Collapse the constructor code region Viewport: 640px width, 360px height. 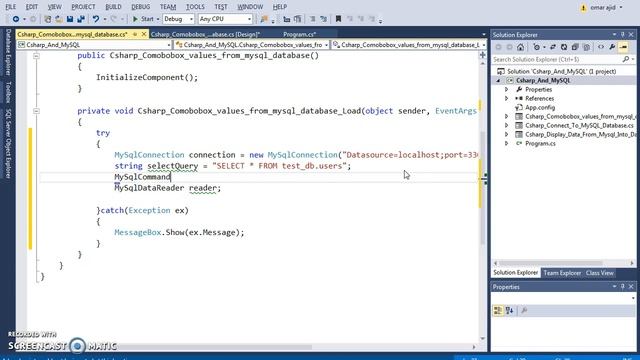[36, 56]
